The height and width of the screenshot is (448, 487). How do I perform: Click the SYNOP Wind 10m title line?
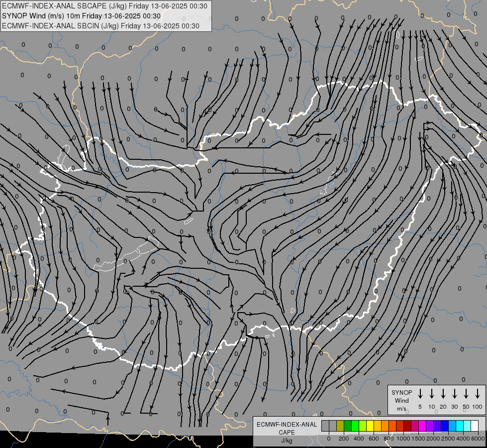coord(82,16)
